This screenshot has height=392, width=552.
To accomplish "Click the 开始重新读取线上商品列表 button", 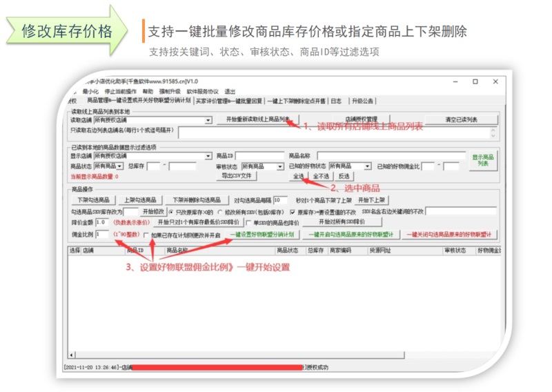I will coord(257,119).
